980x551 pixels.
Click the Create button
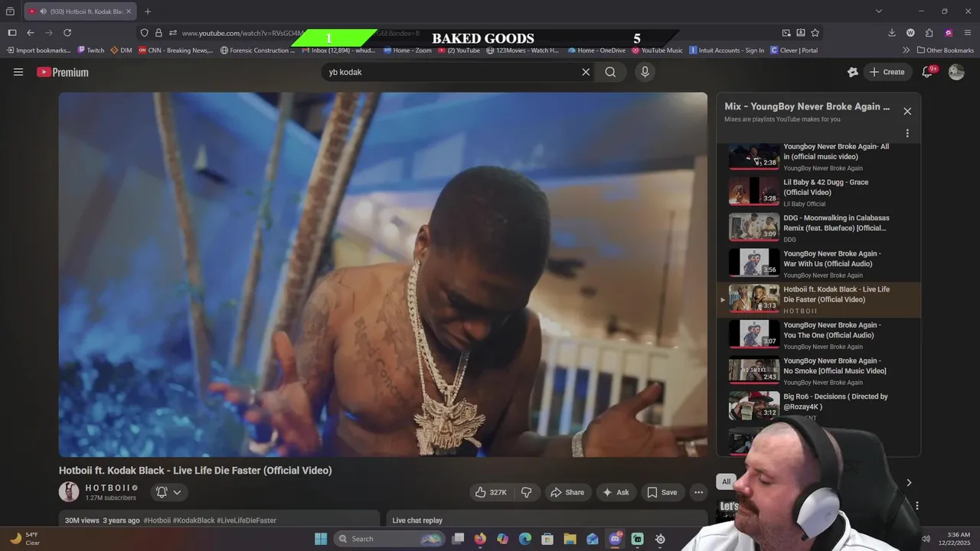[887, 72]
